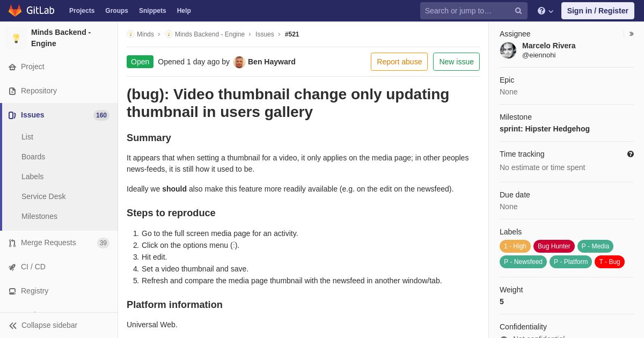Focus the Search or jump to field

(474, 11)
